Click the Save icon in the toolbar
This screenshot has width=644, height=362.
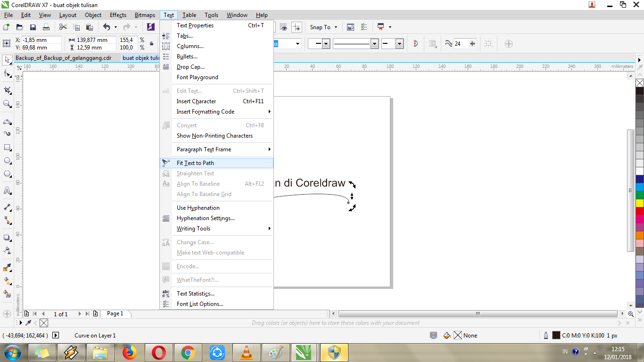pos(33,27)
